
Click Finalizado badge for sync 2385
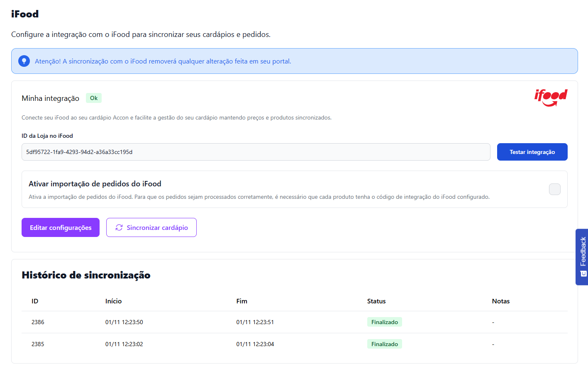(384, 344)
